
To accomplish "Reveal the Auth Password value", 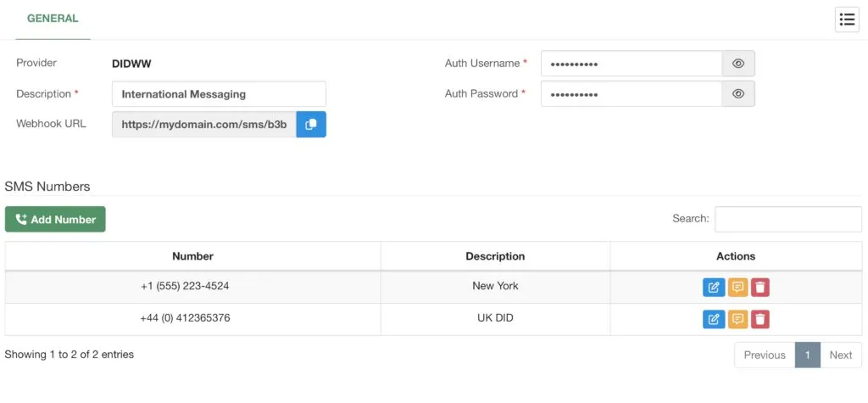I will coord(738,93).
